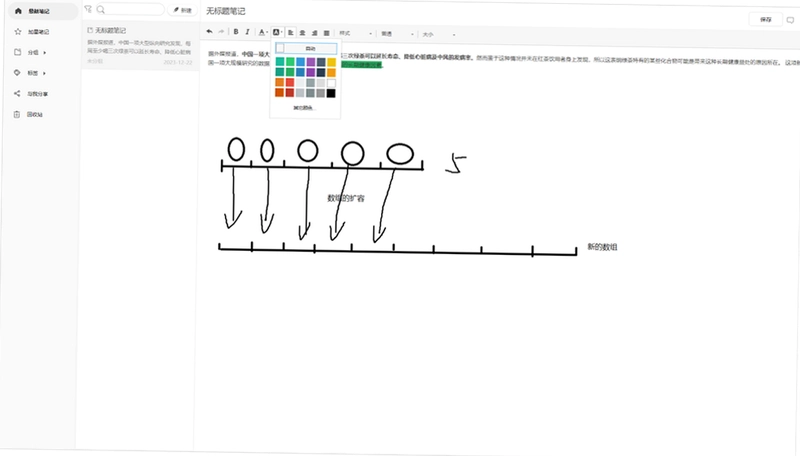Screen dimensions: 800x456
Task: Toggle italic formatting
Action: (x=247, y=32)
